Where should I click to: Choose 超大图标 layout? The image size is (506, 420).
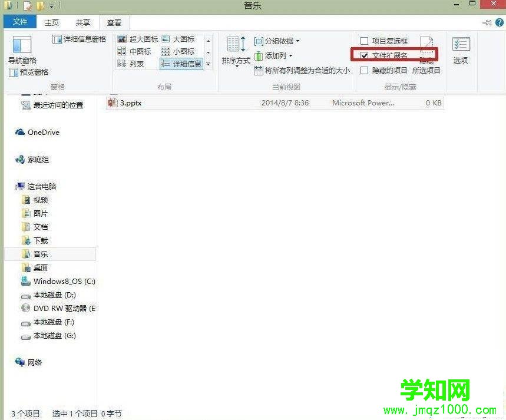pyautogui.click(x=138, y=39)
